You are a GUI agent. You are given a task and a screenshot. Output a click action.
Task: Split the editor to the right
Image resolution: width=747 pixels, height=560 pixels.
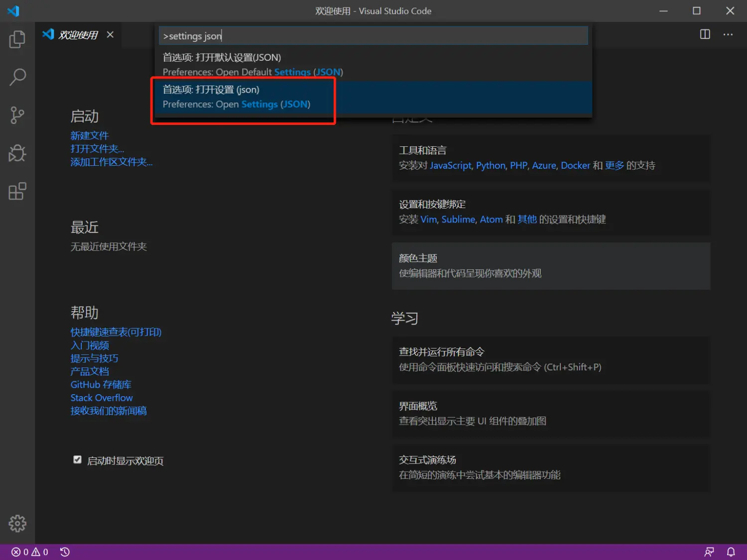705,34
